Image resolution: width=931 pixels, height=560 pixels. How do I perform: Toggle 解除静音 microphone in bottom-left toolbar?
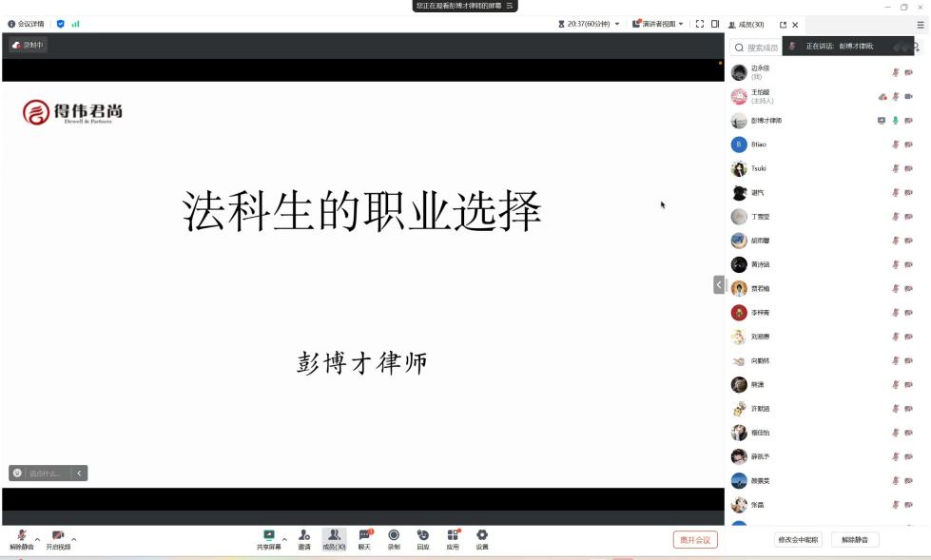(x=21, y=537)
